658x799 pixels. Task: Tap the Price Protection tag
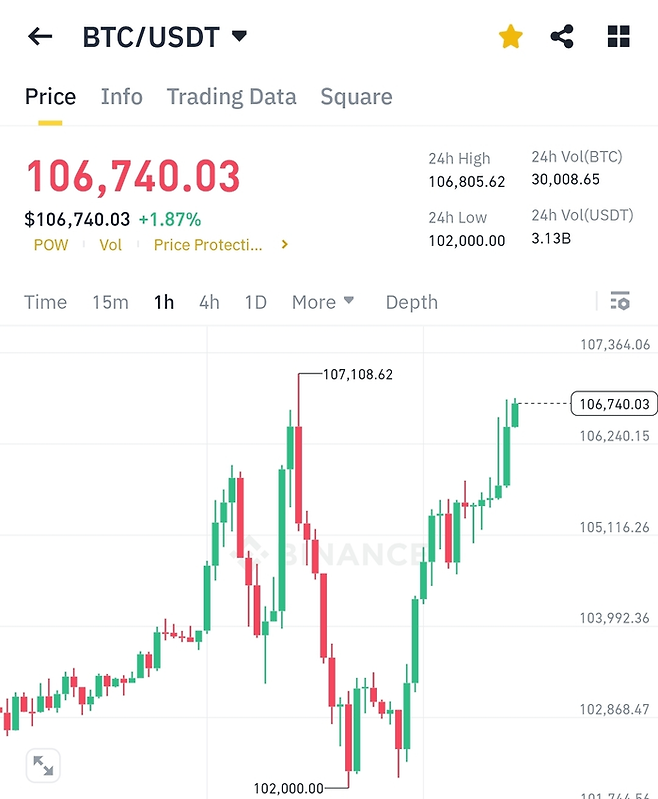tap(207, 245)
